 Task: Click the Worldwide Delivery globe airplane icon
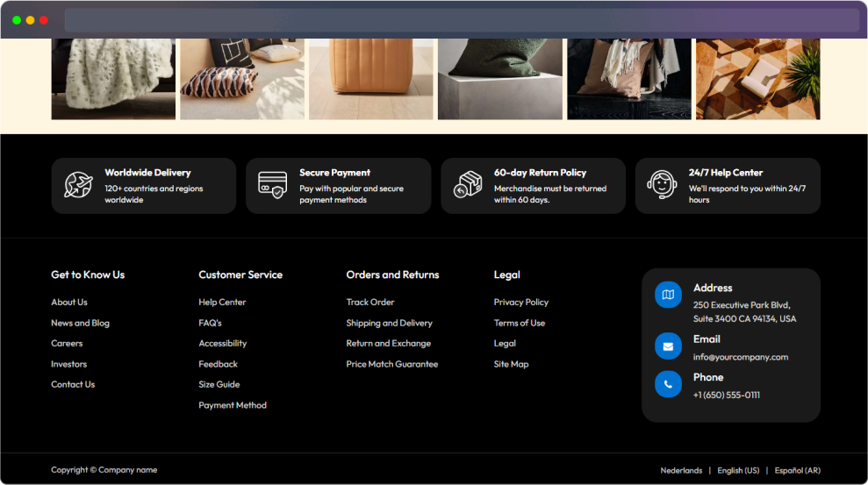pos(79,185)
